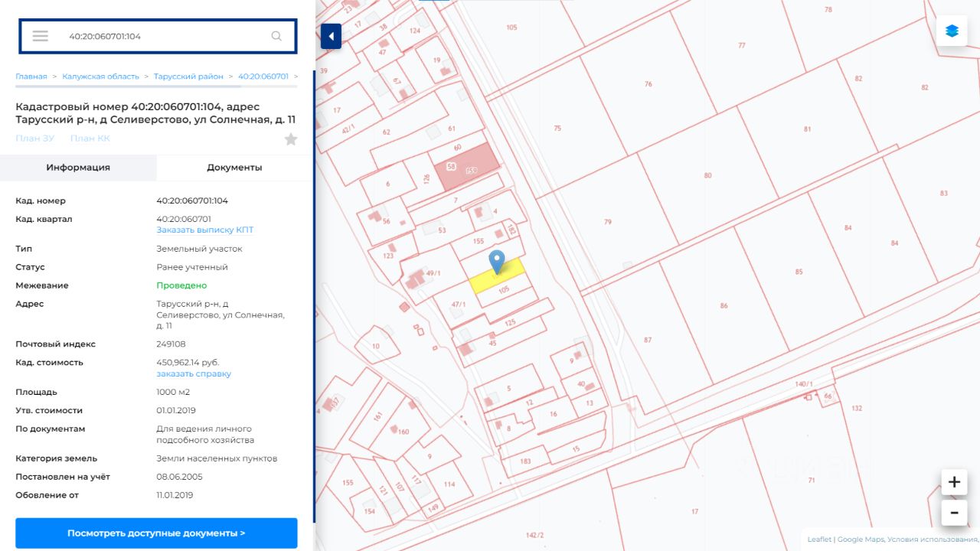Screen dimensions: 980x551
Task: Switch to the Информация tab
Action: [x=78, y=168]
